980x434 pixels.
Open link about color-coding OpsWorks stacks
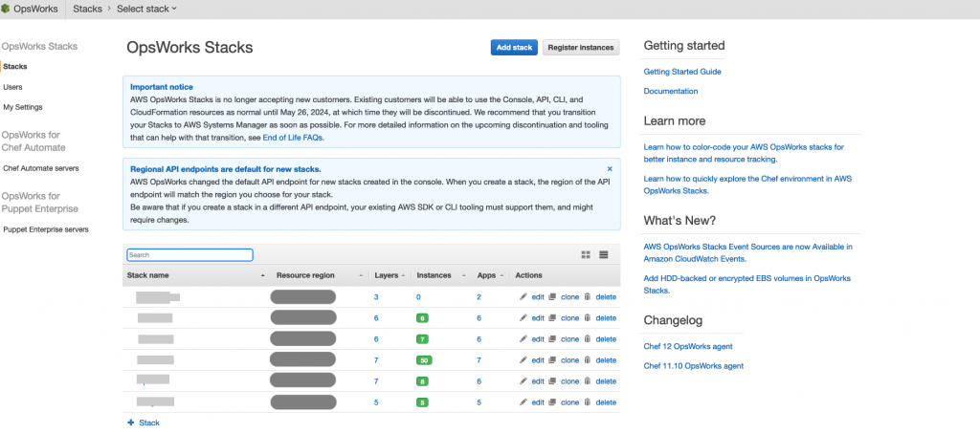pos(744,153)
